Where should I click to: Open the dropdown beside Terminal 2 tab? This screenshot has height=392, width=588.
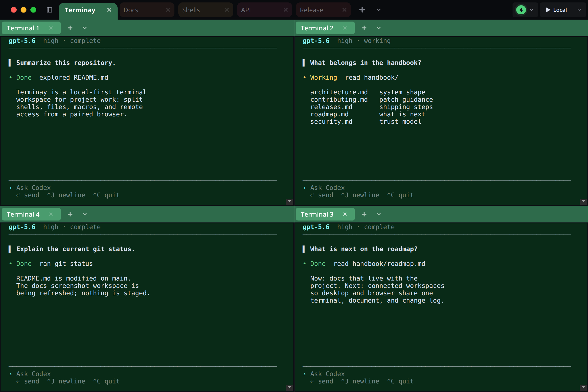click(x=379, y=28)
